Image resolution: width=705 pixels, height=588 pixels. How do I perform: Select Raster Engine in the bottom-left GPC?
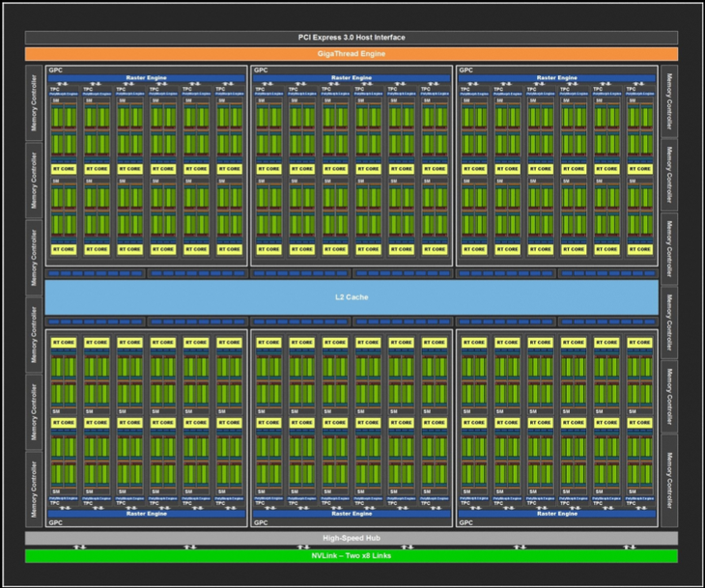coord(147,514)
